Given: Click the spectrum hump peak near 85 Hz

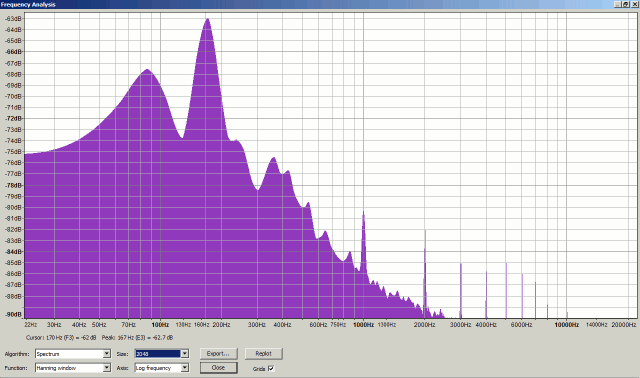Looking at the screenshot, I should (147, 71).
